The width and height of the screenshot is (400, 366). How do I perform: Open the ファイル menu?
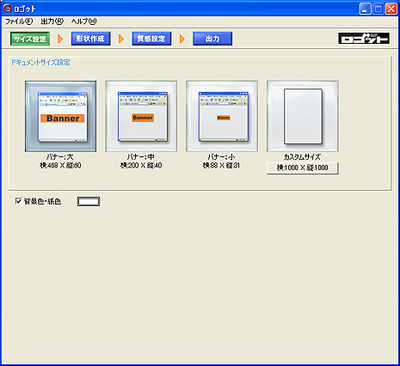tap(19, 21)
